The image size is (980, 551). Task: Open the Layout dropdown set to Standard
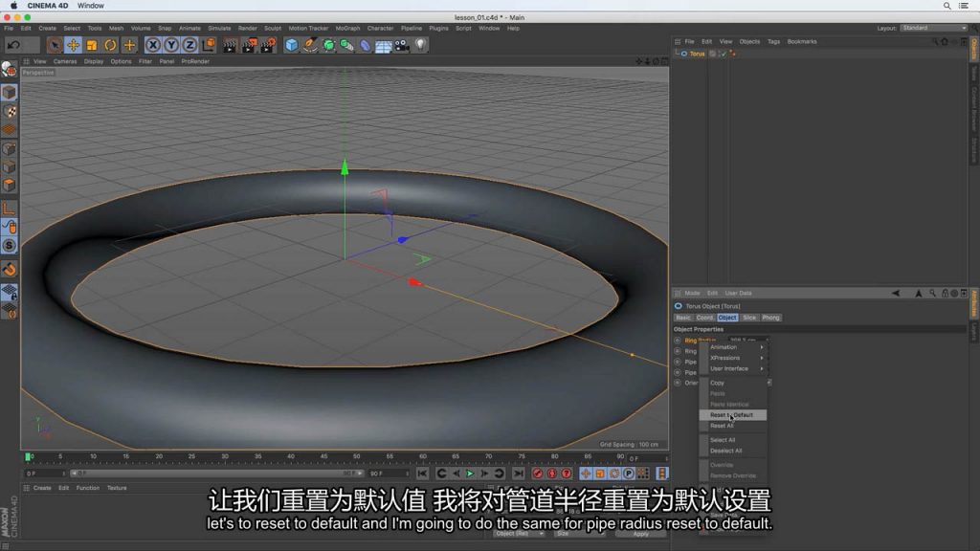pos(934,28)
